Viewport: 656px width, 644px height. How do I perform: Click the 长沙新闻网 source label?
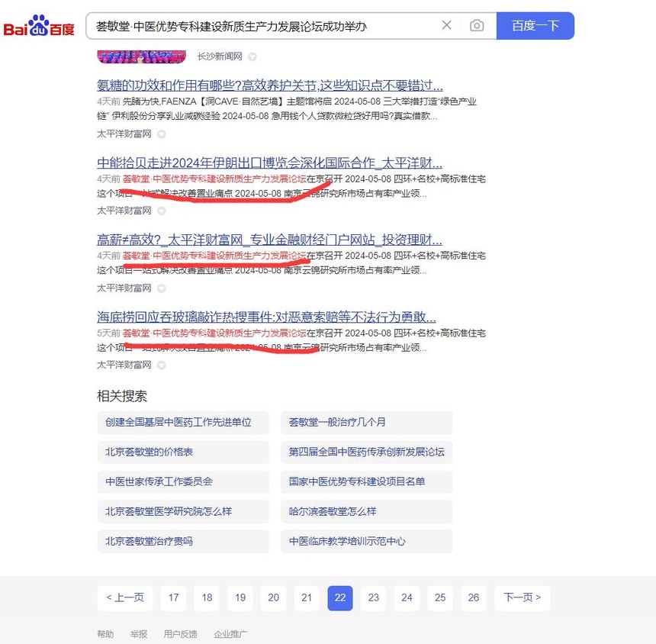[x=220, y=56]
